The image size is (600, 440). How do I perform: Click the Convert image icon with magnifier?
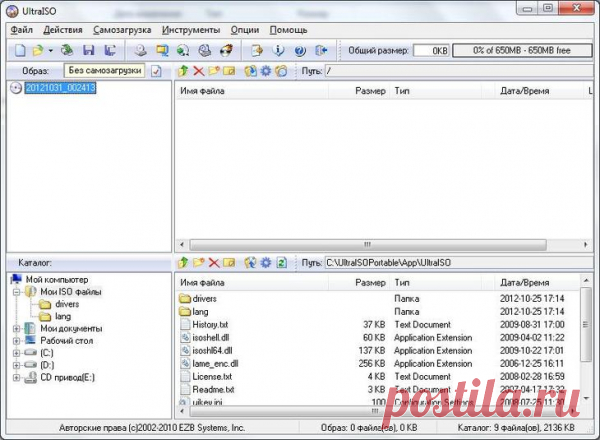click(x=162, y=50)
